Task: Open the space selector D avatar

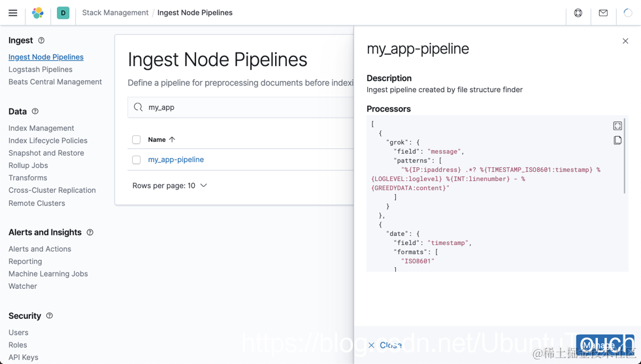Action: [63, 12]
